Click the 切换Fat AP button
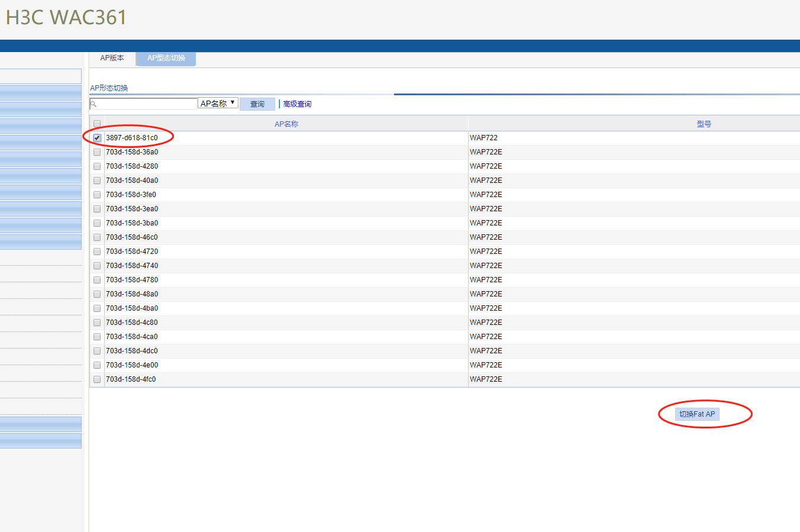 697,414
